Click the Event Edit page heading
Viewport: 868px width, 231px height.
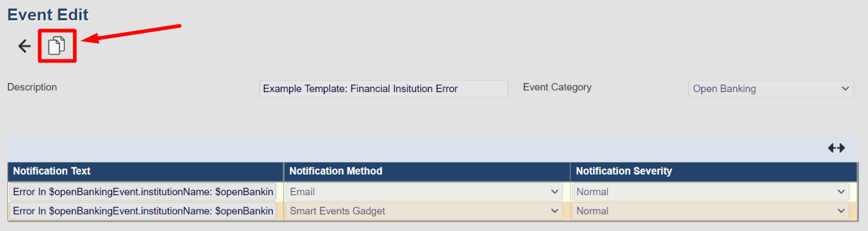(x=48, y=15)
